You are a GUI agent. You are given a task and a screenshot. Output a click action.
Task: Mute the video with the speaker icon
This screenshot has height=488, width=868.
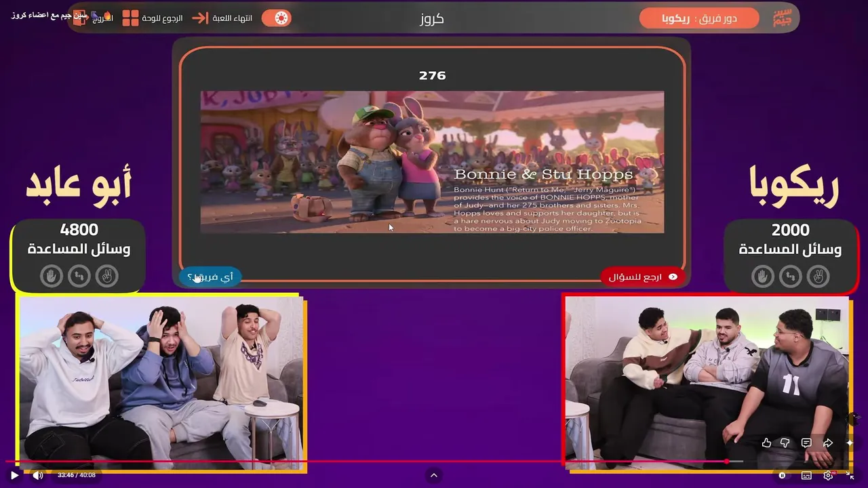(38, 475)
